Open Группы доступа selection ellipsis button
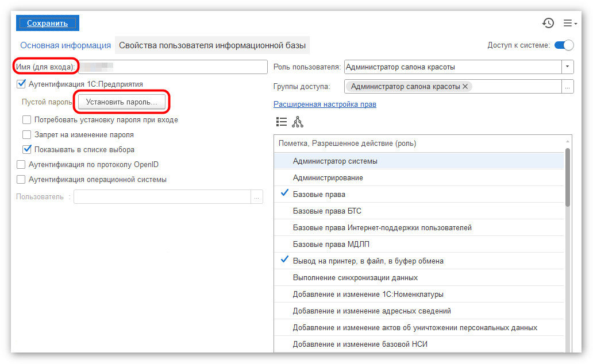 point(567,87)
